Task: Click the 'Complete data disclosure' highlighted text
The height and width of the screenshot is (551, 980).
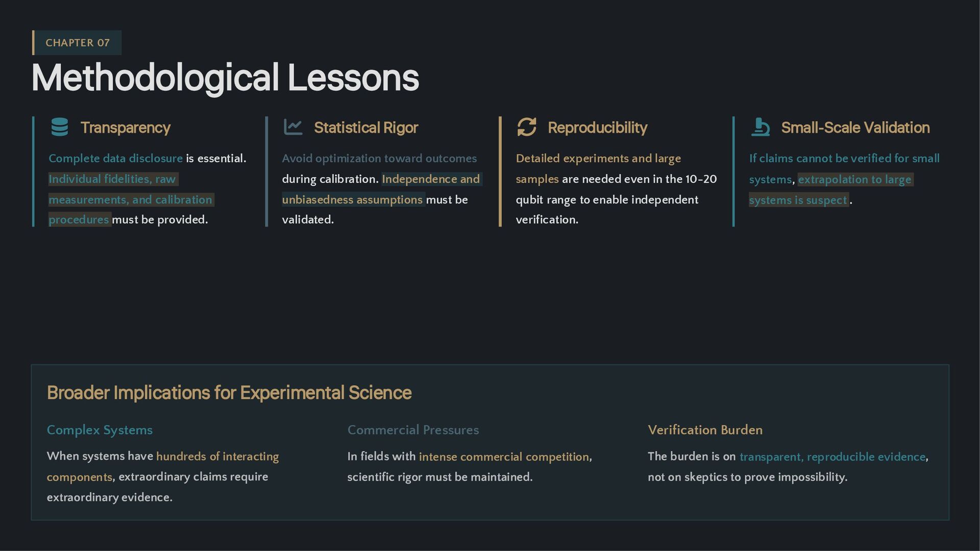Action: 115,159
